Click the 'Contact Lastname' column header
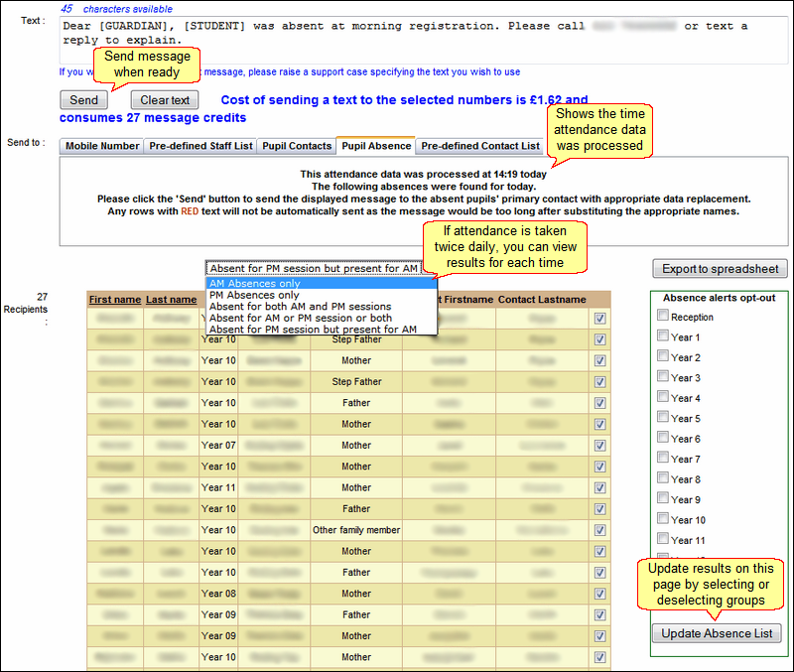This screenshot has width=794, height=672. 542,300
